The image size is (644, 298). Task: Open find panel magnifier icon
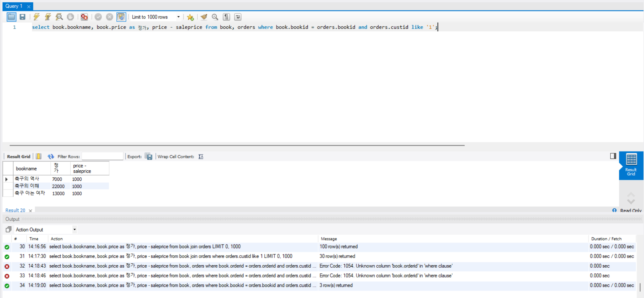pyautogui.click(x=215, y=17)
